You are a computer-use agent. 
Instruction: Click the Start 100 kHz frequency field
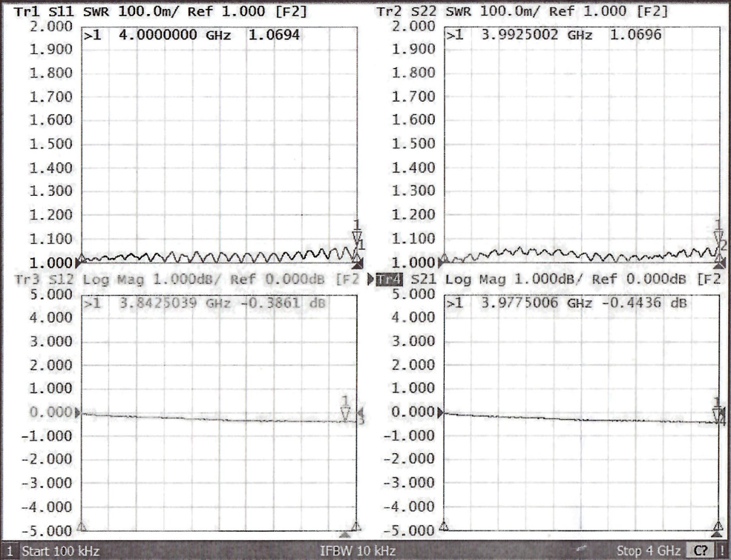(59, 551)
